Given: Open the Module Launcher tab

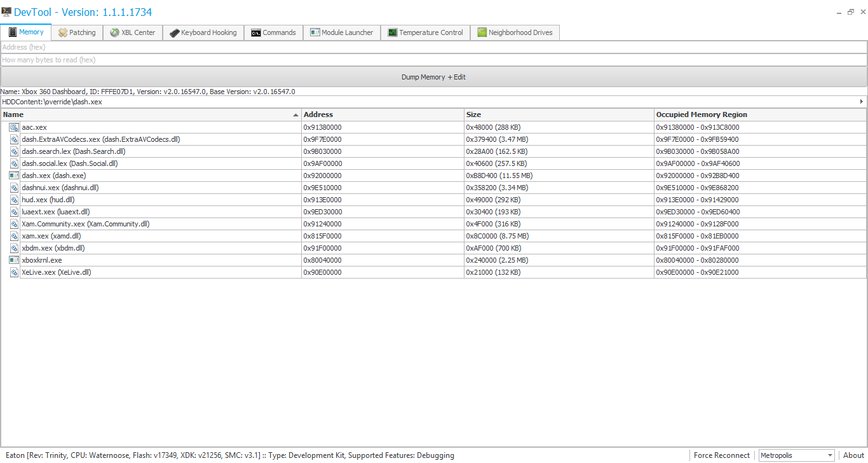Looking at the screenshot, I should pyautogui.click(x=342, y=32).
